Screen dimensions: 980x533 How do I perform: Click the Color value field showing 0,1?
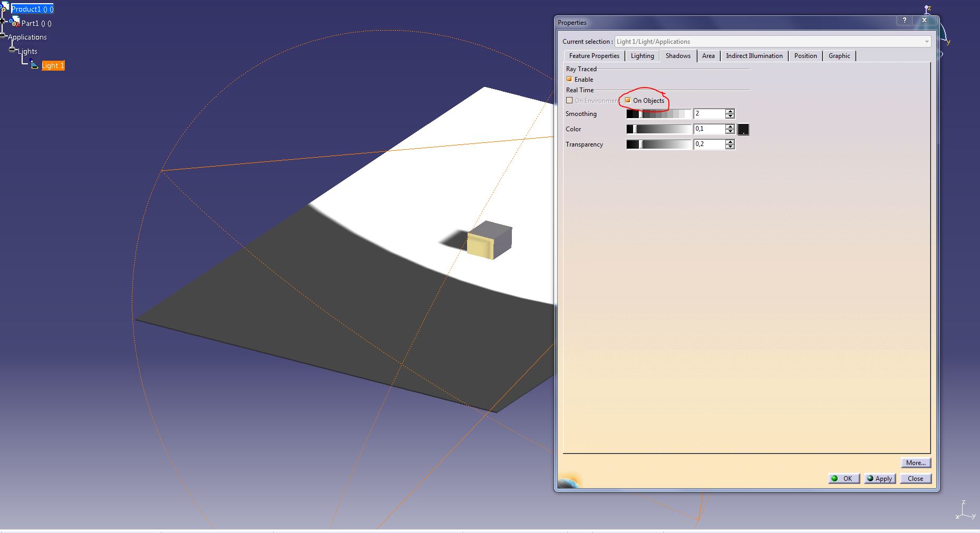[710, 129]
